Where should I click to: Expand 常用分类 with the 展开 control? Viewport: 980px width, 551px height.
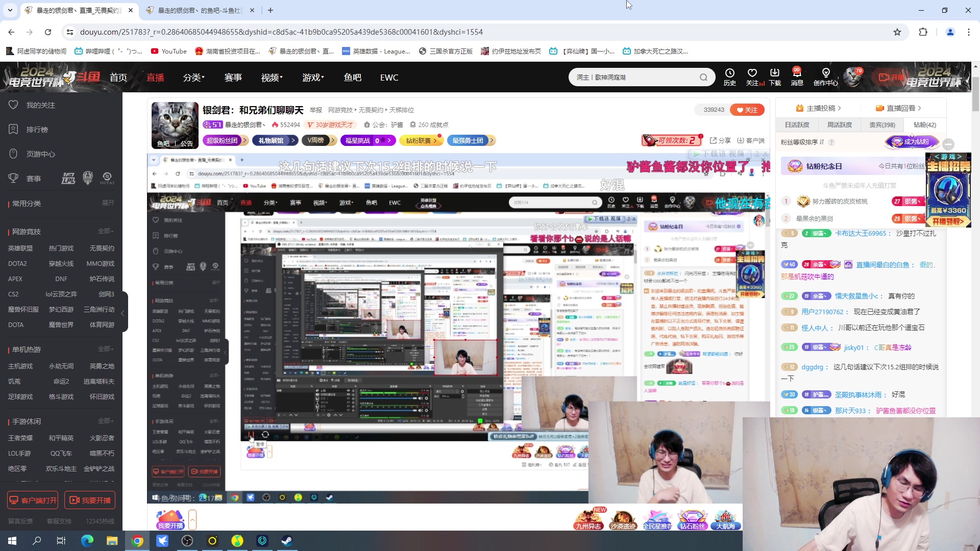click(x=108, y=203)
